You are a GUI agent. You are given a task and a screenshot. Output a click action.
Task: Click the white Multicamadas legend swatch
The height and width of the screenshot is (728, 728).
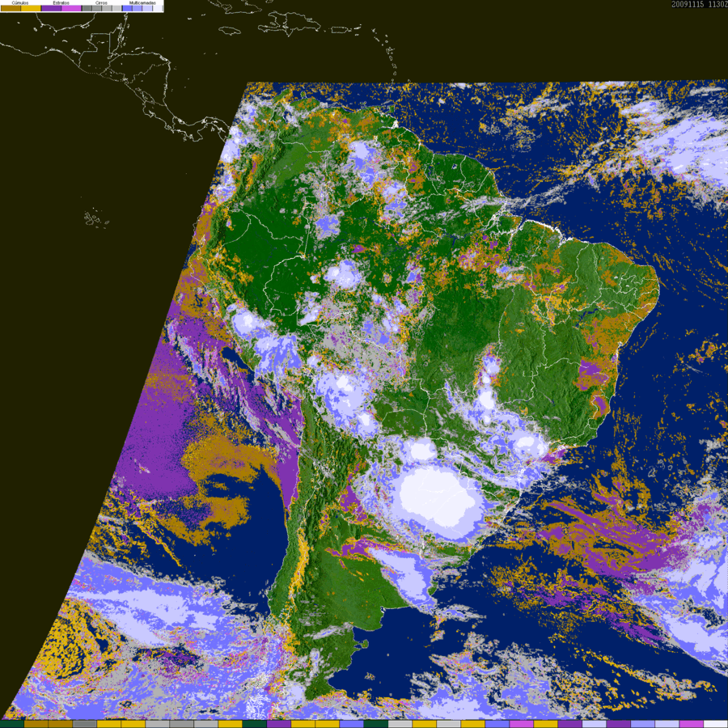[x=158, y=8]
